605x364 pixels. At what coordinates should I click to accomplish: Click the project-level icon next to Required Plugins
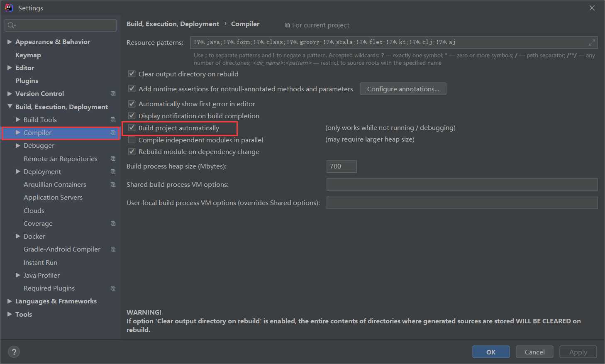click(113, 288)
